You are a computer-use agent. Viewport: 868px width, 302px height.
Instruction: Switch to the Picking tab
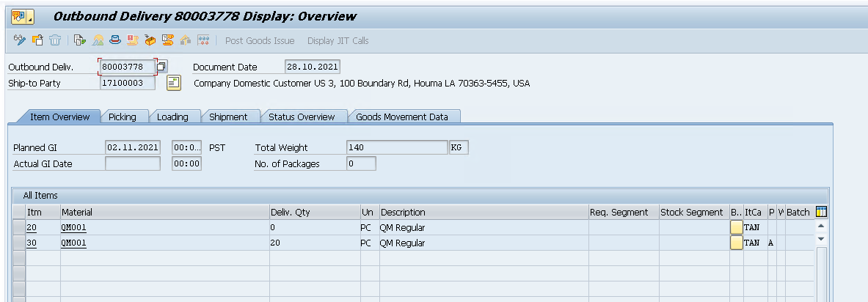[x=123, y=117]
